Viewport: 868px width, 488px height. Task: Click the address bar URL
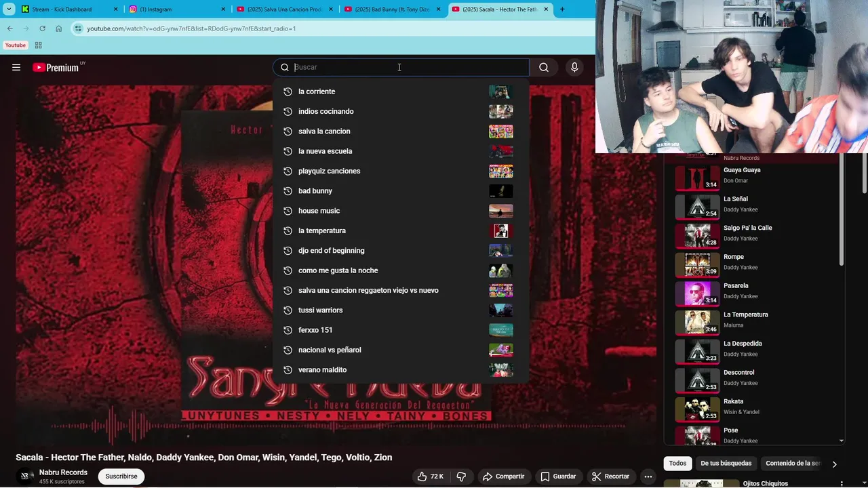(191, 28)
